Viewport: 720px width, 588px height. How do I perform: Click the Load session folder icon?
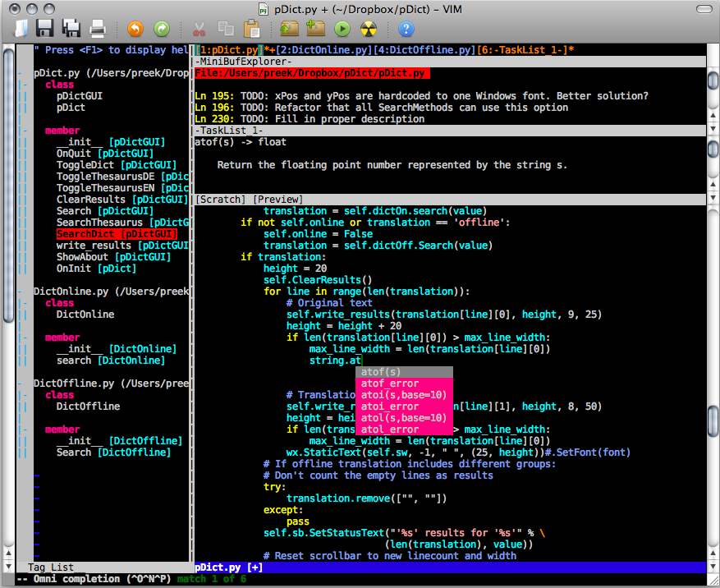(x=289, y=30)
